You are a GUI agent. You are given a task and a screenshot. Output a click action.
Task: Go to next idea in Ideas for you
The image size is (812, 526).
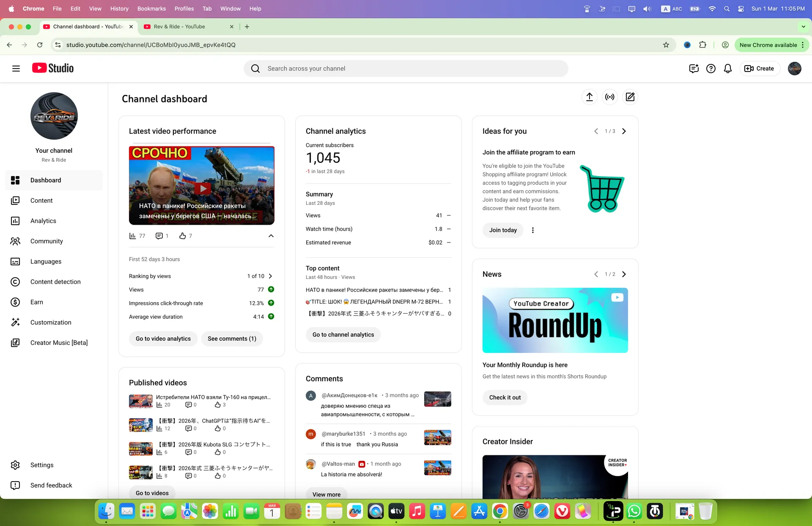point(624,131)
